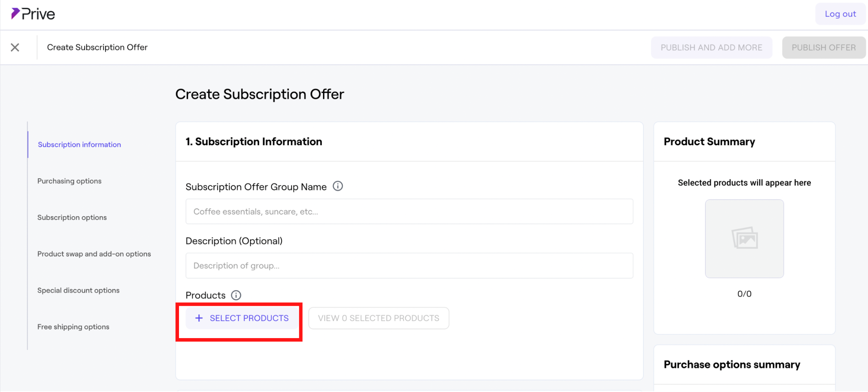
Task: Go to Subscription information section
Action: [79, 145]
